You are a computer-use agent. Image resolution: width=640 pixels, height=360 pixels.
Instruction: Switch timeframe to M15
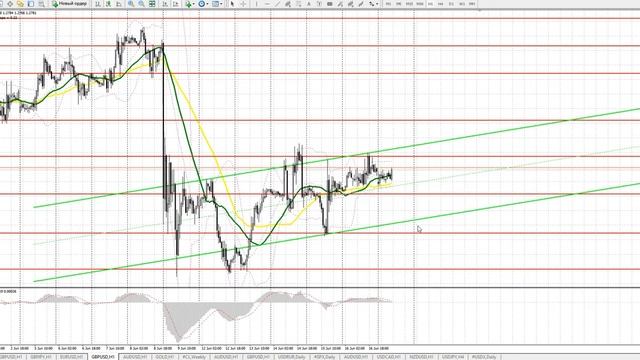pyautogui.click(x=409, y=4)
